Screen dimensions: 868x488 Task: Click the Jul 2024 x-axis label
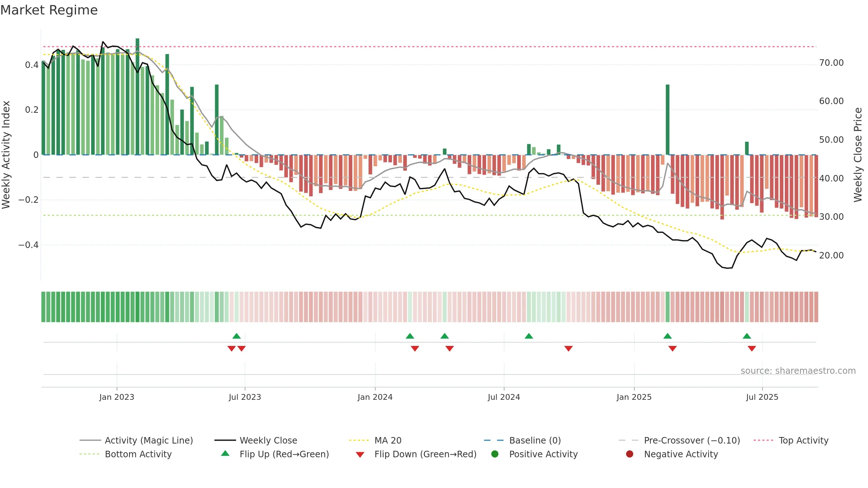[x=504, y=397]
